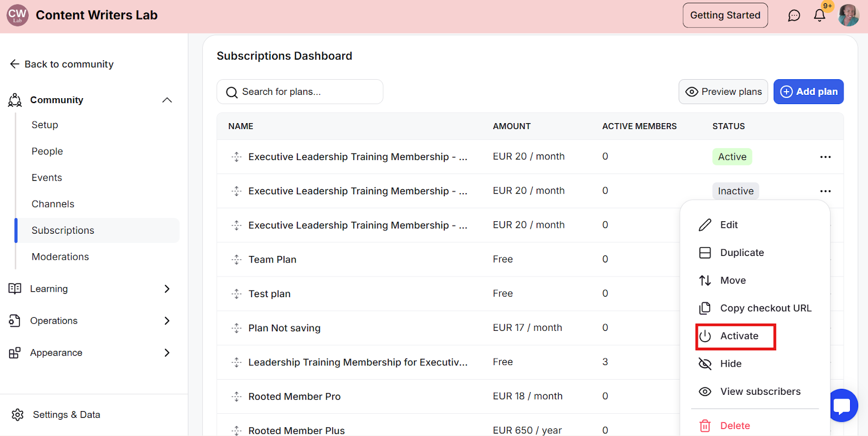The width and height of the screenshot is (868, 436).
Task: Click the Getting Started button
Action: click(725, 15)
